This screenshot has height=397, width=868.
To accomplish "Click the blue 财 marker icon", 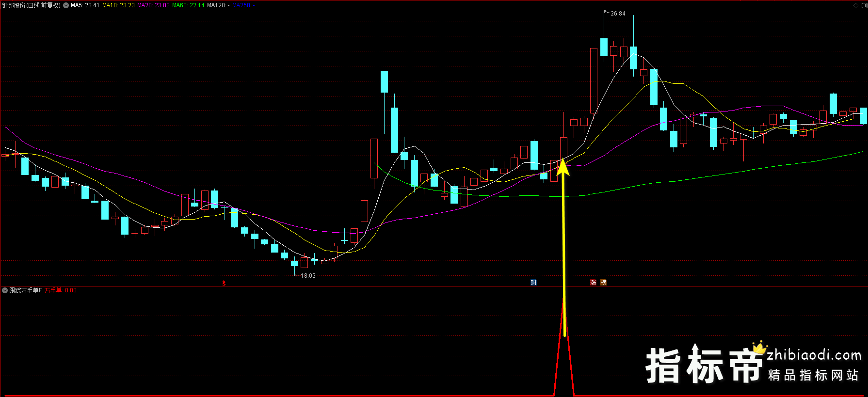I will click(x=533, y=283).
